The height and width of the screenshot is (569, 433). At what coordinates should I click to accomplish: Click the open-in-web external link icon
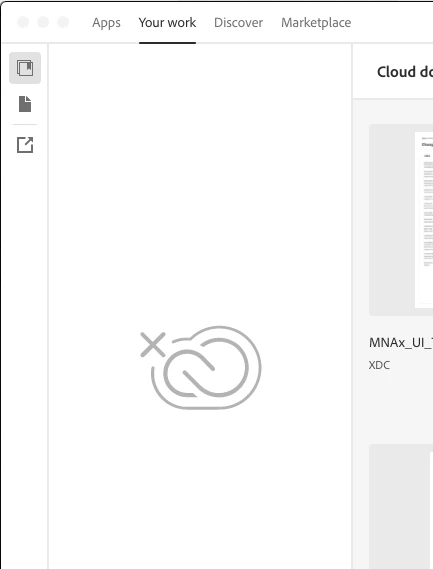click(x=25, y=145)
